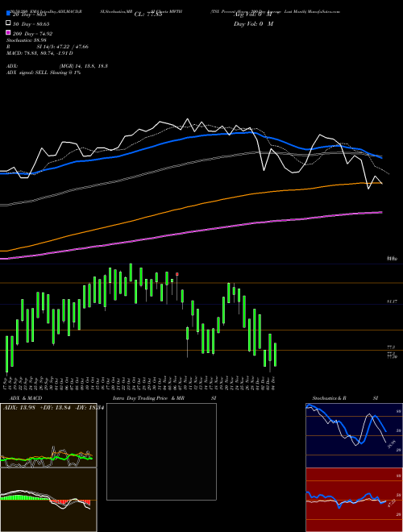
Task: Click the blue Stochastics chart panel
Action: point(354,435)
